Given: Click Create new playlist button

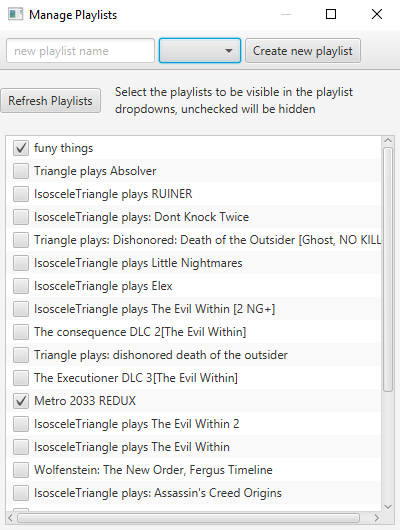Looking at the screenshot, I should click(x=303, y=51).
